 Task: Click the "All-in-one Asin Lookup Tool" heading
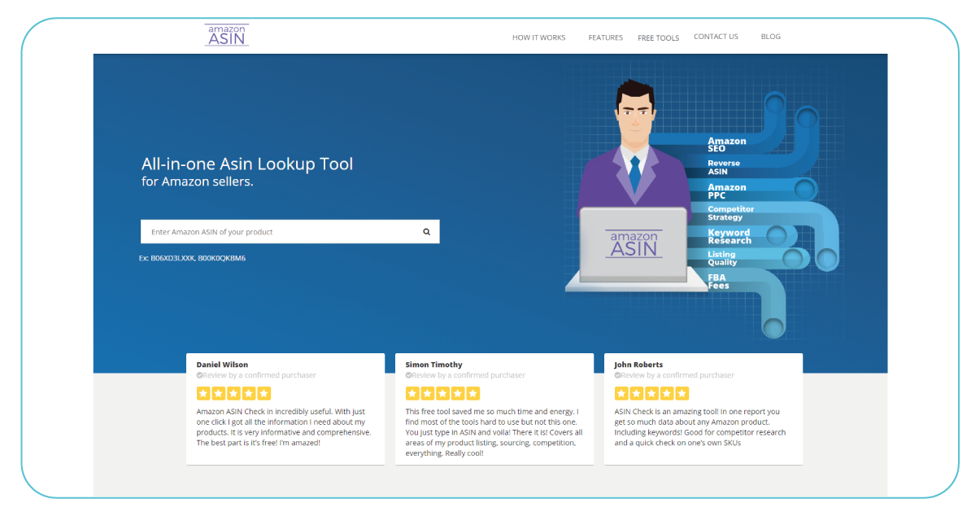[247, 164]
